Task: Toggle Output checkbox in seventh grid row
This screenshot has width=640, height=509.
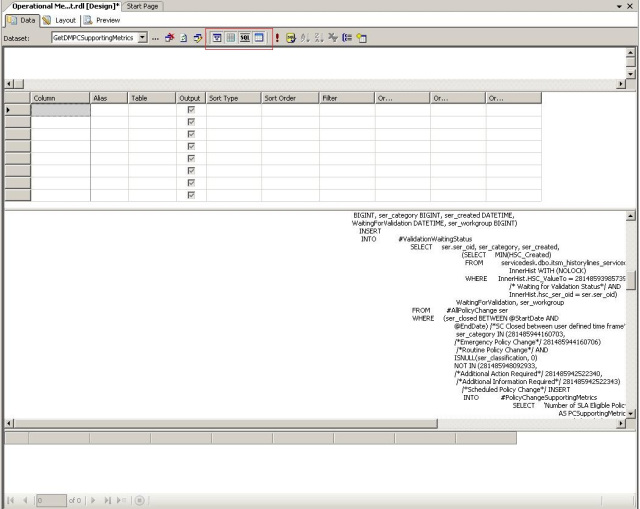Action: click(x=191, y=183)
